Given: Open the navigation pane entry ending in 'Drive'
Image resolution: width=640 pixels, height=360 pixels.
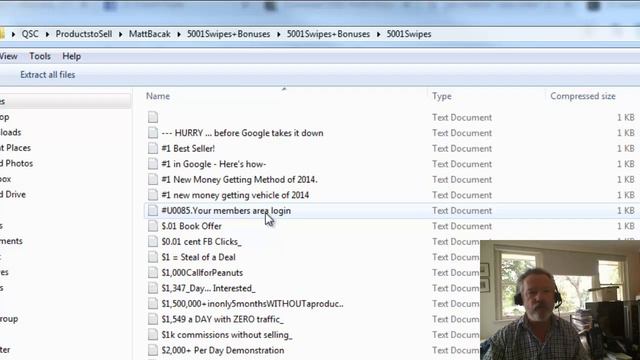Looking at the screenshot, I should point(13,194).
